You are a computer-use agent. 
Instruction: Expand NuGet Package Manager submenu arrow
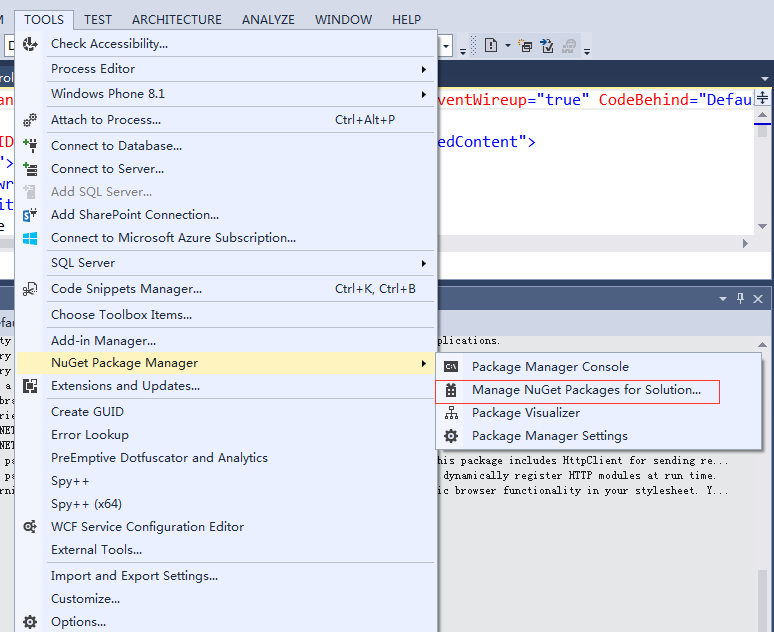click(x=424, y=364)
